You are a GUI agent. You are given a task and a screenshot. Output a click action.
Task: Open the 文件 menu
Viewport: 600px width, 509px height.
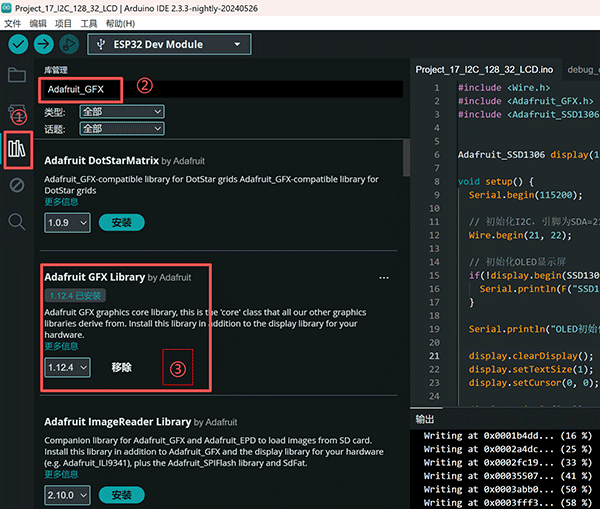point(12,22)
